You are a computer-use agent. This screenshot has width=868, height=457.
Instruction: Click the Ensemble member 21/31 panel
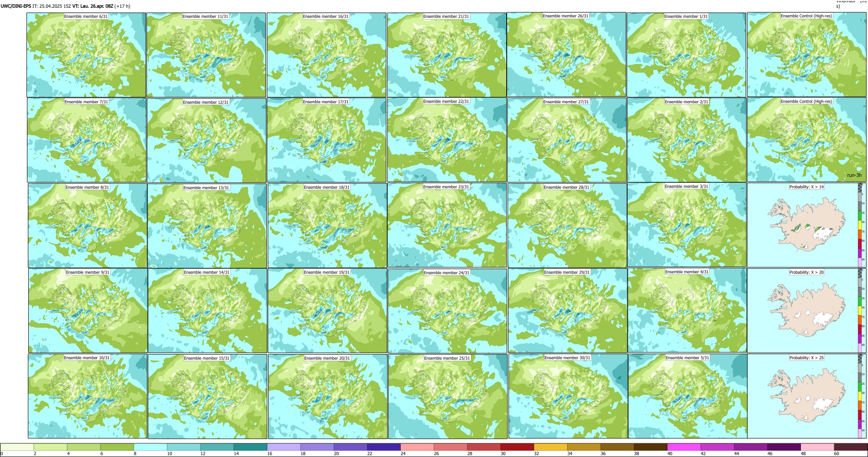tap(447, 55)
